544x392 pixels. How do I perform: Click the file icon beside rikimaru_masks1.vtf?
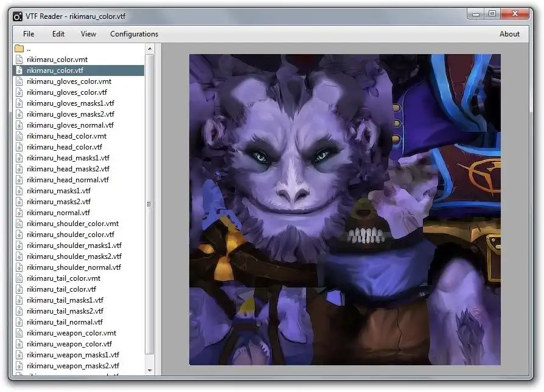coord(19,191)
